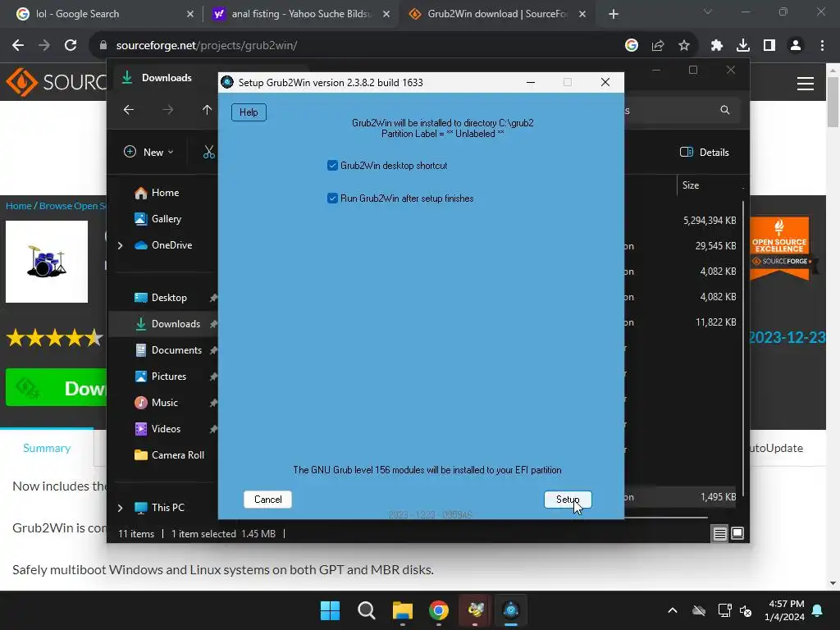Screen dimensions: 840x630
Task: Open SourceForge hamburger menu
Action: click(x=806, y=84)
